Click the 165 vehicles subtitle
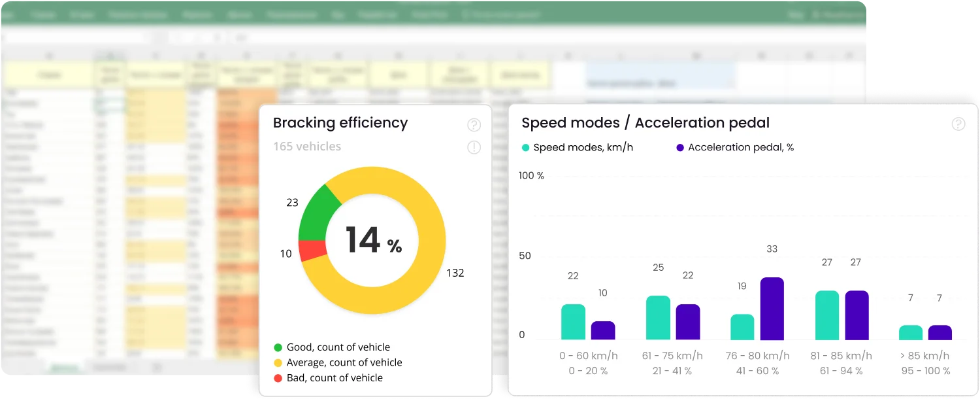This screenshot has width=980, height=399. (307, 147)
